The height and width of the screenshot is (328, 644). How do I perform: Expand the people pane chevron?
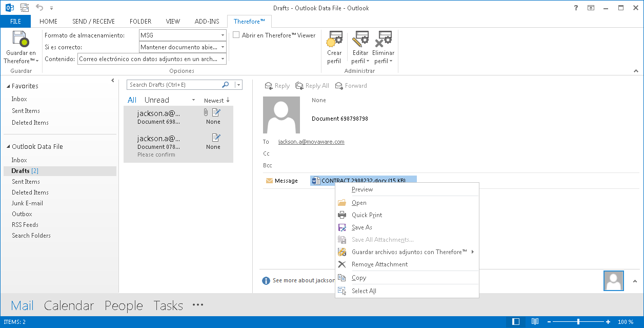tap(635, 281)
